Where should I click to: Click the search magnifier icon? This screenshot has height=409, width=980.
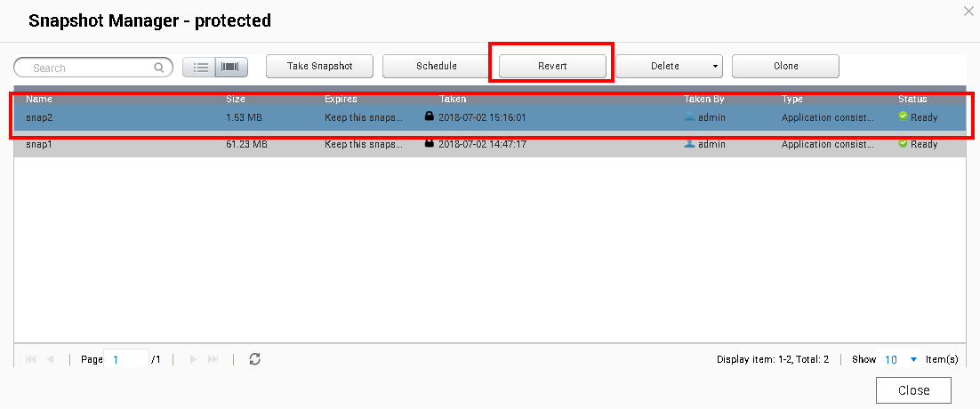(159, 68)
